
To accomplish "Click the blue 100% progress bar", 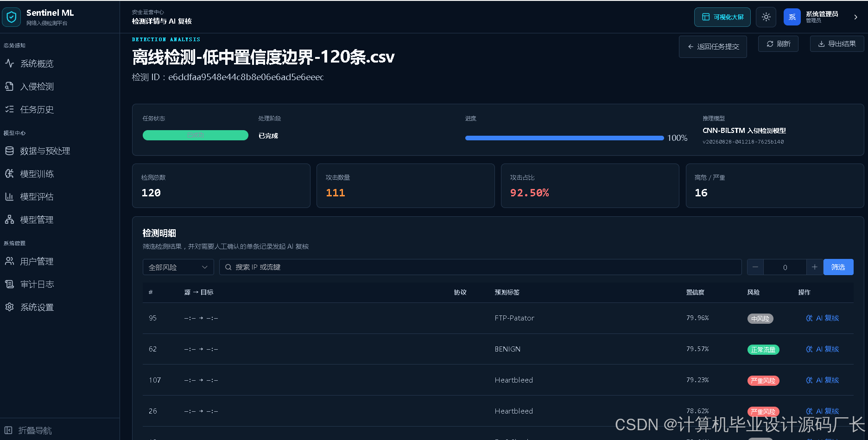I will [x=564, y=138].
